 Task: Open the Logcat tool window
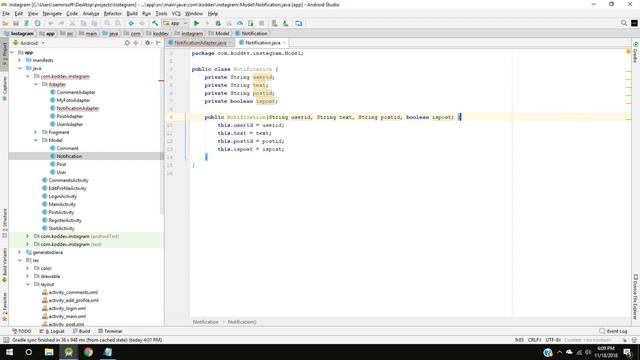point(52,331)
